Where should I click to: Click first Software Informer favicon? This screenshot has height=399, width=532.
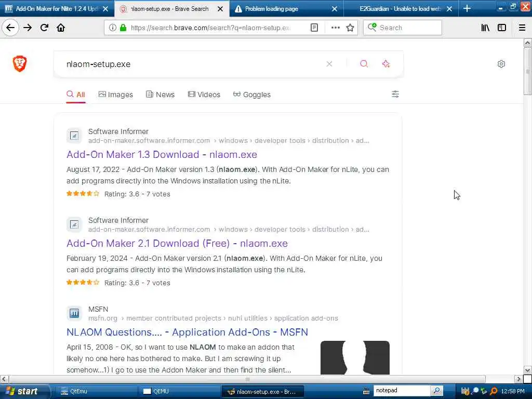pos(74,136)
